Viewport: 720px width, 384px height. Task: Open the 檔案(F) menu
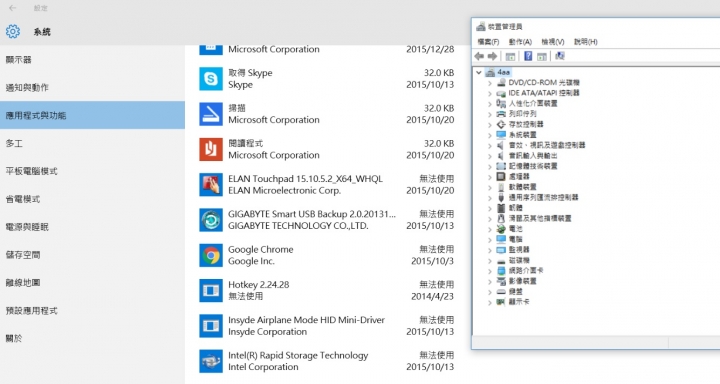pos(488,42)
